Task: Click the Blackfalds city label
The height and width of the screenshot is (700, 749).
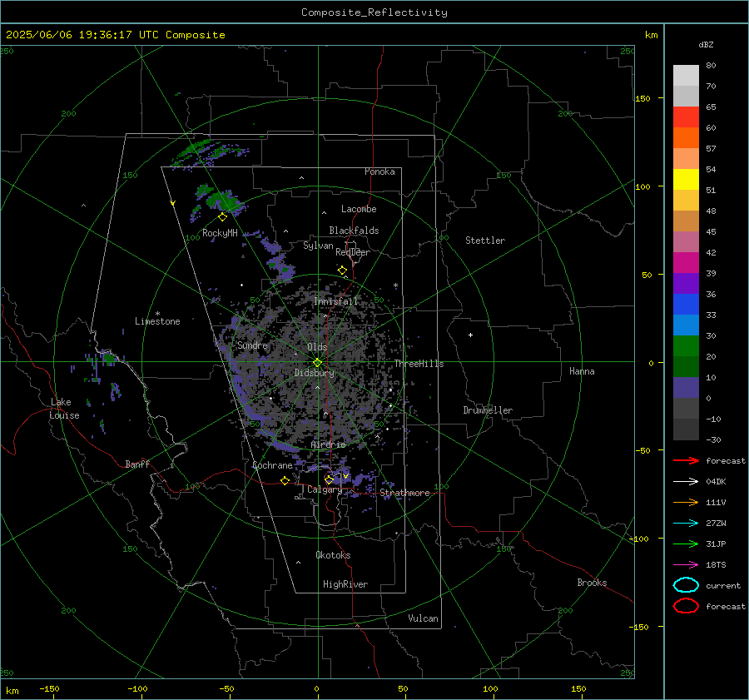Action: tap(354, 231)
